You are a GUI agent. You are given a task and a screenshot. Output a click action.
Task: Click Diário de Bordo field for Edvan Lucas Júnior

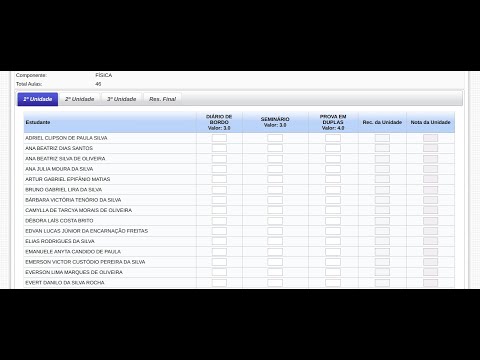click(219, 231)
